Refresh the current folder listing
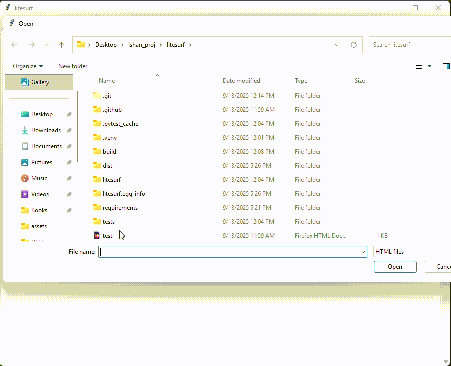Viewport: 451px width, 366px height. coord(354,45)
